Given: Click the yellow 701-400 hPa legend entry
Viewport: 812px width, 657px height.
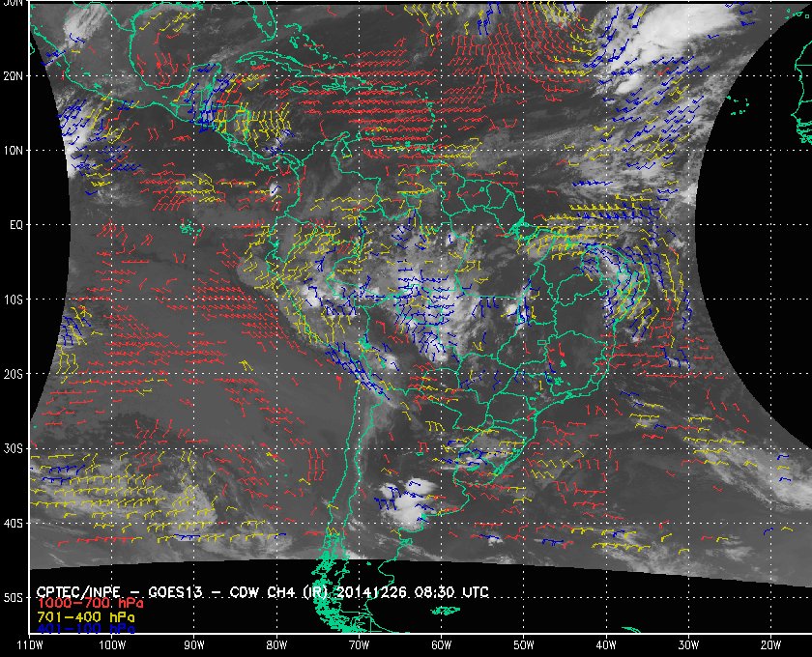Looking at the screenshot, I should [86, 617].
